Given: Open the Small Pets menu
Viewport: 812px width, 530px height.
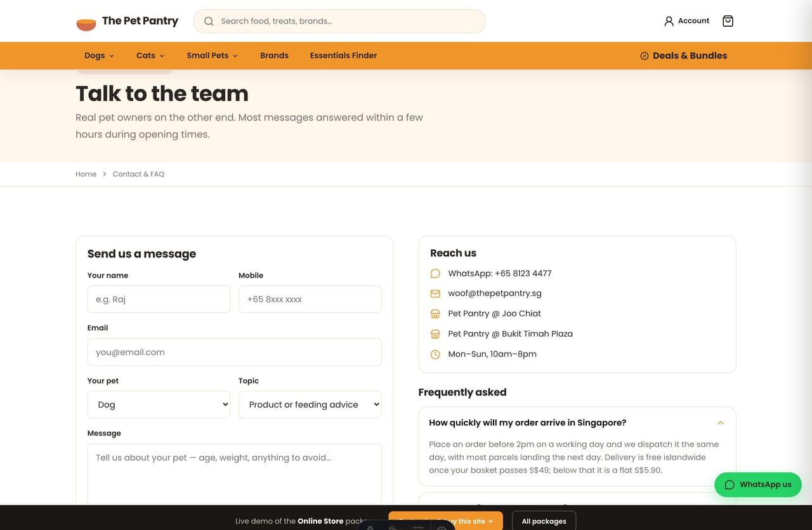Looking at the screenshot, I should tap(212, 55).
